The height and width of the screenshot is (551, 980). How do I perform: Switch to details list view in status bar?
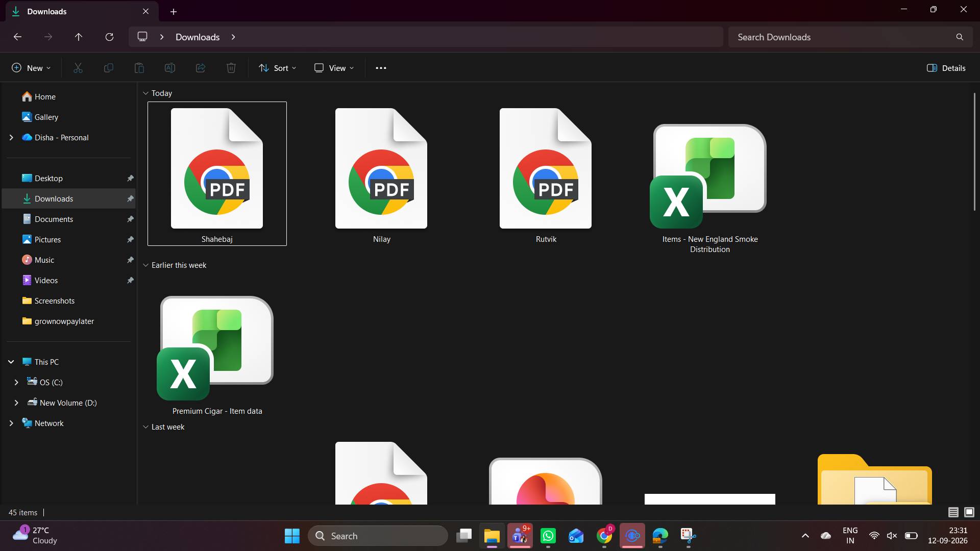coord(953,512)
